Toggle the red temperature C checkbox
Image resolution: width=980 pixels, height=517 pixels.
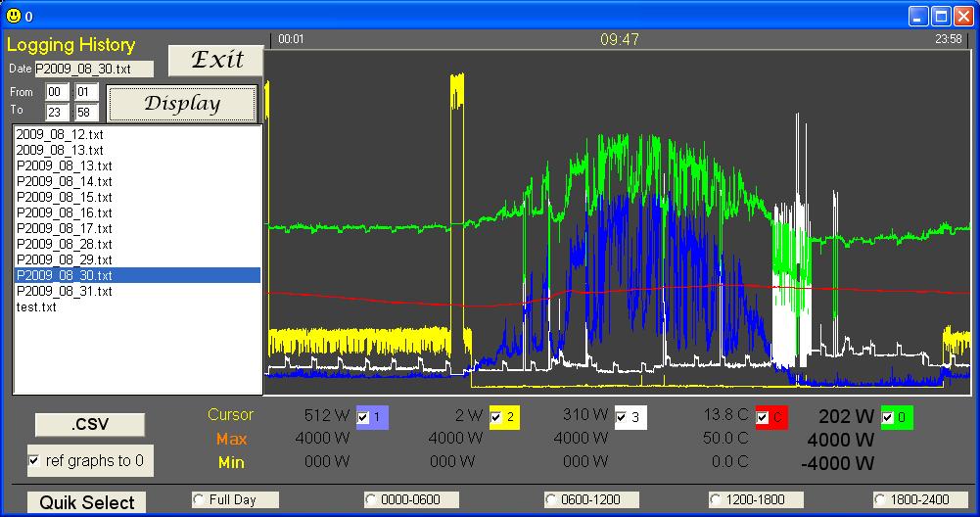coord(763,417)
